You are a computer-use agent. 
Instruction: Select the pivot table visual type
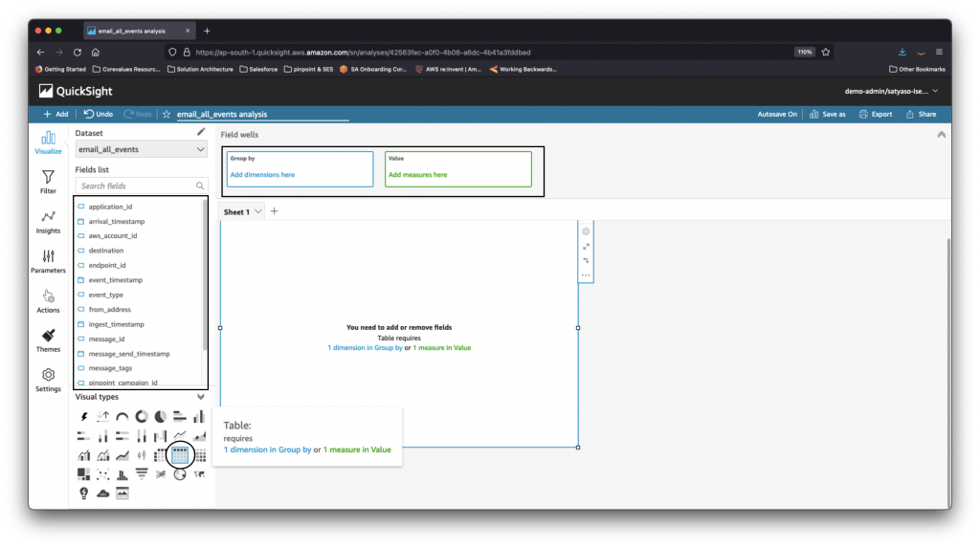pyautogui.click(x=161, y=455)
